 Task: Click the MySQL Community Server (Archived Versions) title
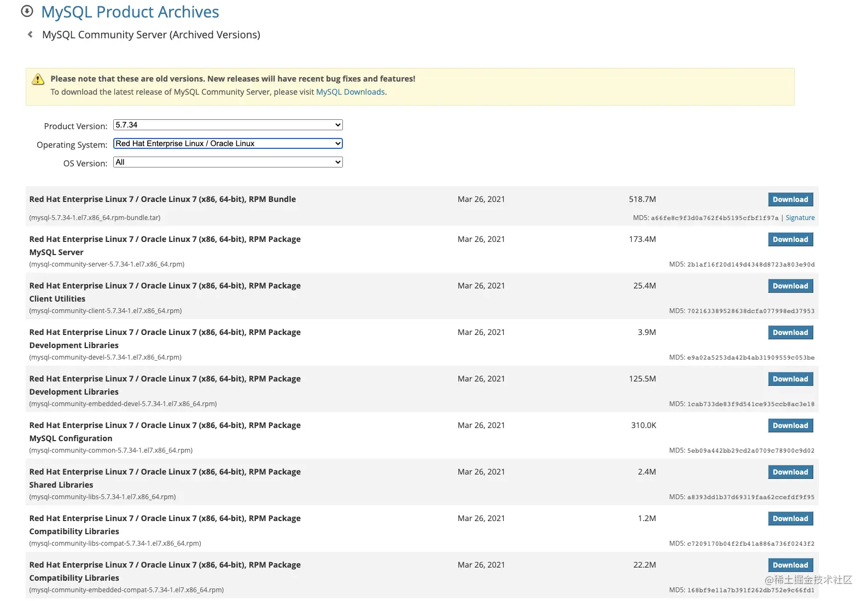click(x=151, y=34)
